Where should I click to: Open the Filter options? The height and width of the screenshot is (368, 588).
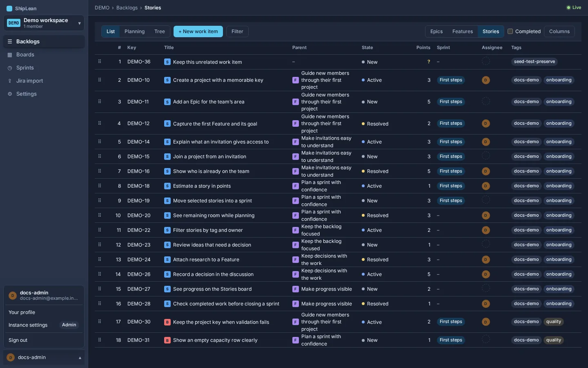(x=237, y=31)
